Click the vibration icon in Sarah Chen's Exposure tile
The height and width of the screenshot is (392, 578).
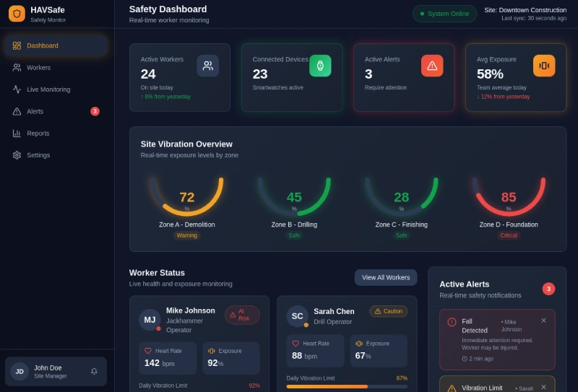point(359,344)
